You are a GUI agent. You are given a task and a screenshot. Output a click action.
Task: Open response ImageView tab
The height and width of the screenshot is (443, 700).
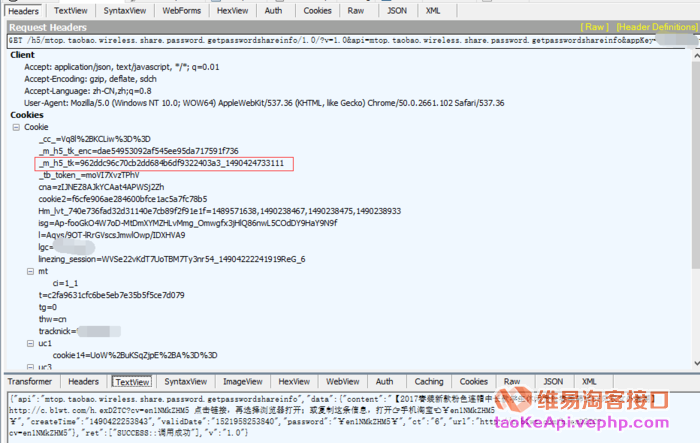[x=242, y=381]
